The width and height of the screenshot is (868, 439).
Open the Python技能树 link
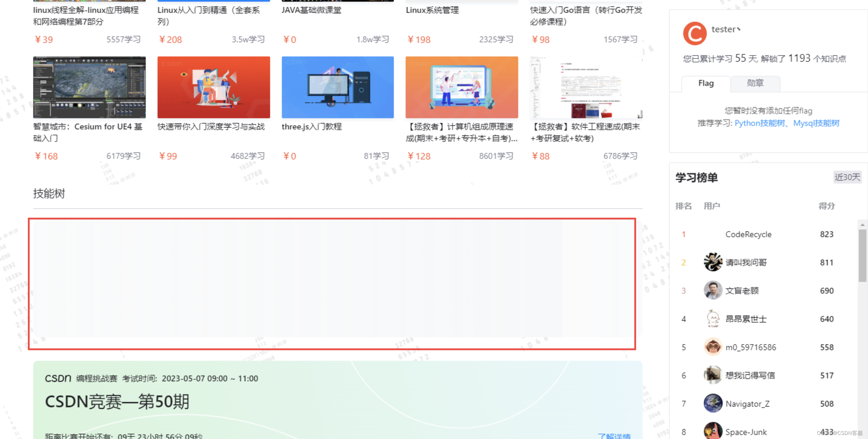[759, 123]
